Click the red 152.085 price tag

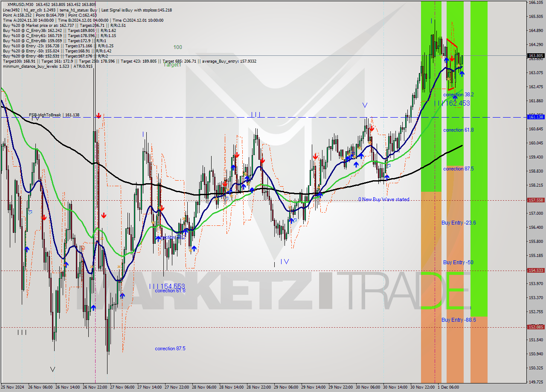536,327
